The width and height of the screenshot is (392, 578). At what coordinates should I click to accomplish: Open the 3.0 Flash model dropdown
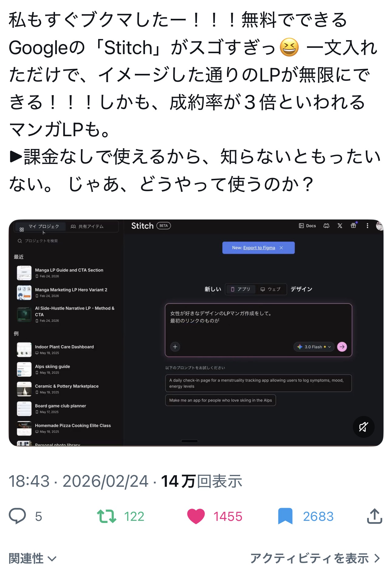point(314,347)
